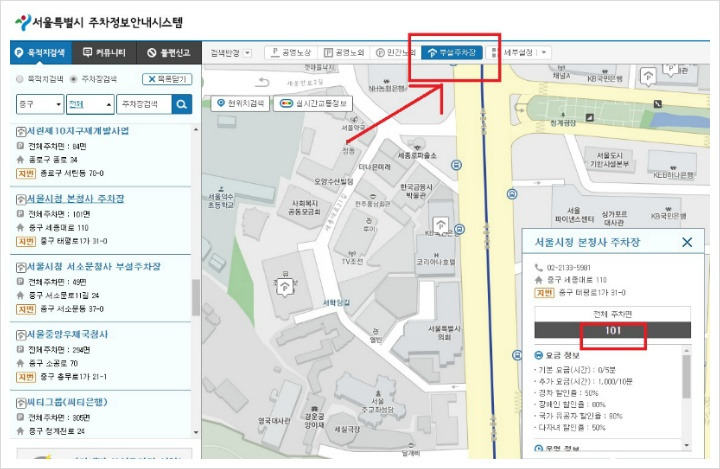Click 서울특별시 의회 label on map
This screenshot has height=469, width=720.
444,333
